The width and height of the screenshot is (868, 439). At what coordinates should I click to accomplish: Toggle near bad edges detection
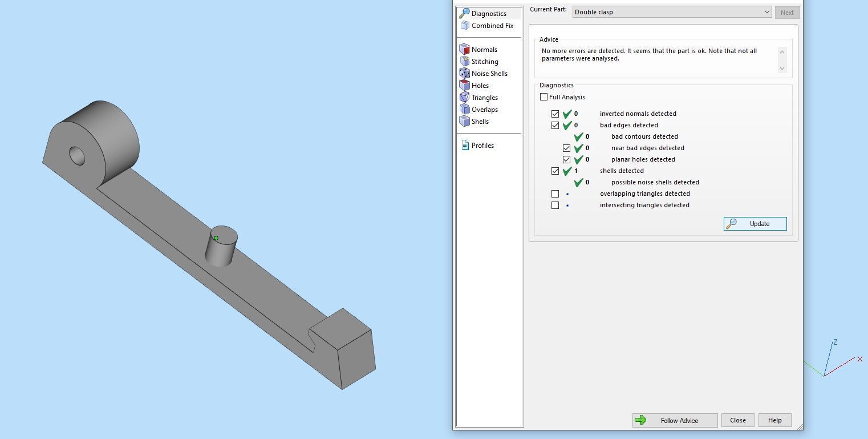tap(566, 148)
